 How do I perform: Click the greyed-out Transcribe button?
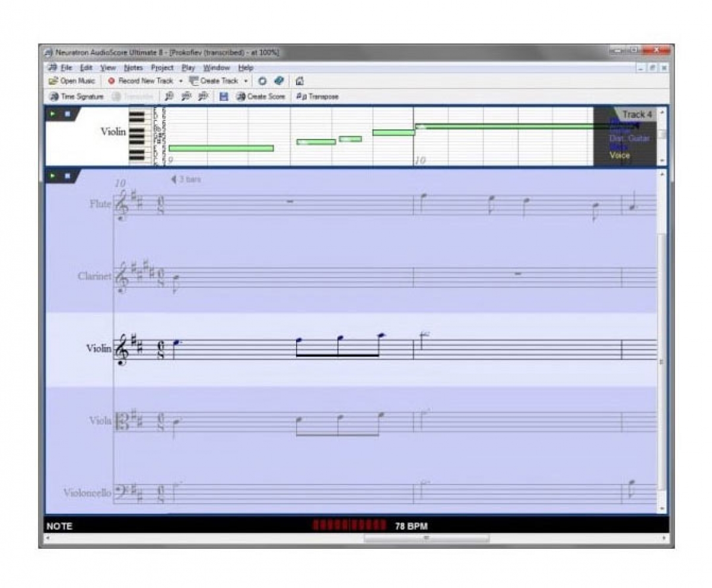133,97
